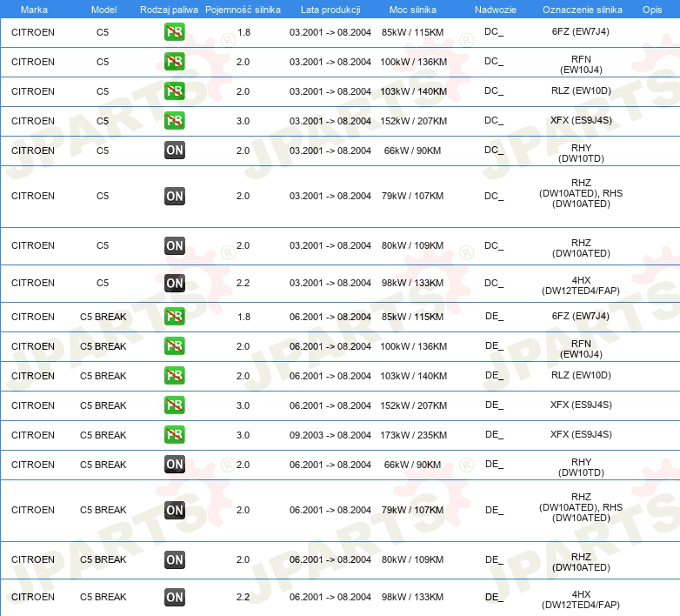680x616 pixels.
Task: Click petrol icon in C5 BREAK 173kW / 235KM row
Action: pos(174,435)
